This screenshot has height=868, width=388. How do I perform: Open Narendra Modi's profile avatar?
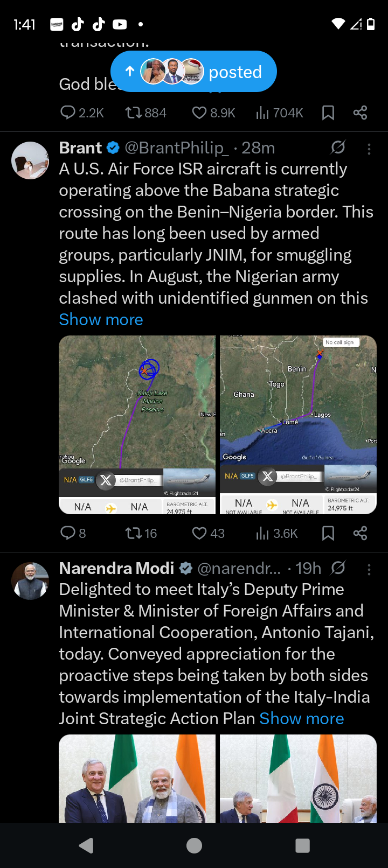[x=30, y=581]
